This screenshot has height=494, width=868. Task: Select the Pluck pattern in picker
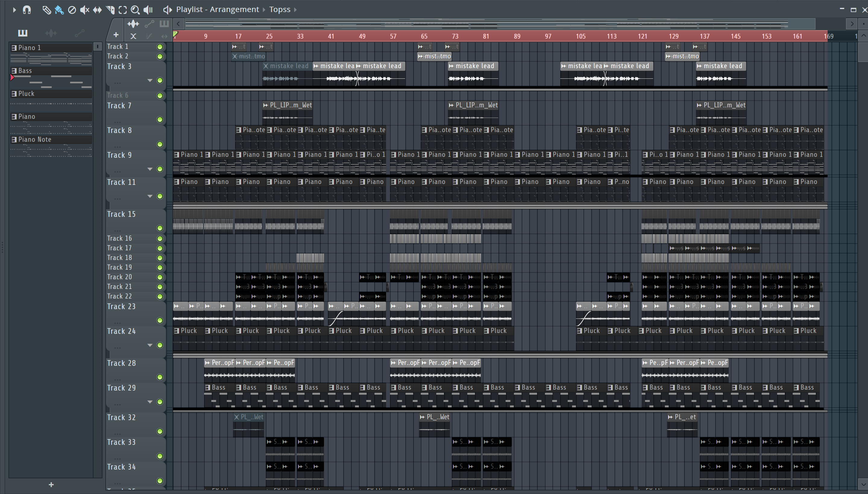(51, 93)
